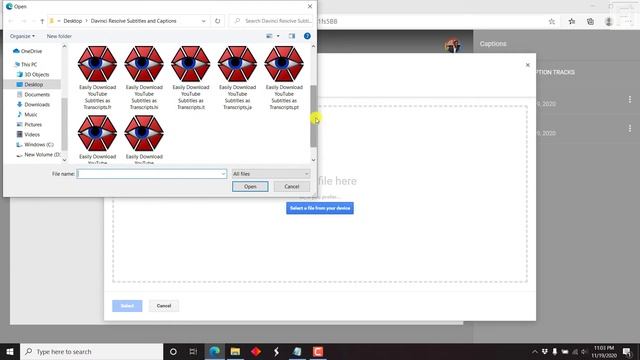Open Documents in navigation pane
The height and width of the screenshot is (360, 640).
[x=37, y=94]
